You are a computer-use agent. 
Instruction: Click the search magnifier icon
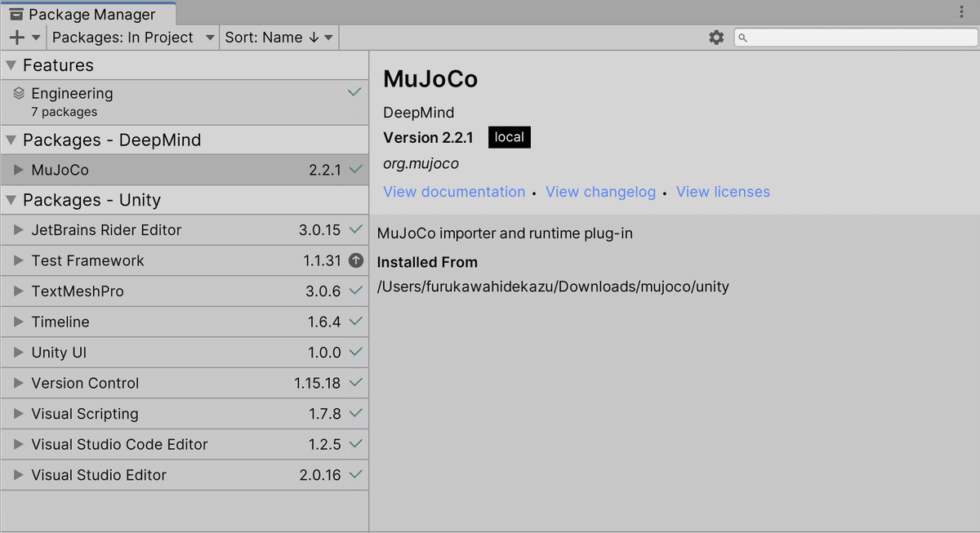click(x=742, y=37)
